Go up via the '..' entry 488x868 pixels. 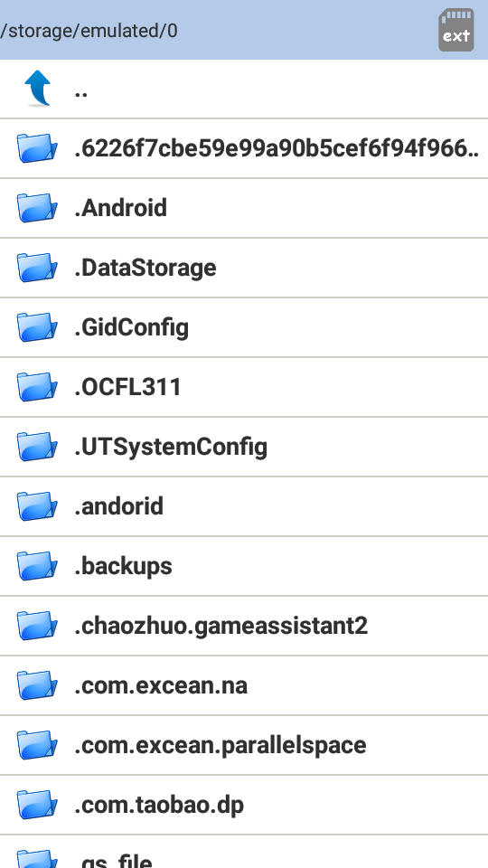pyautogui.click(x=244, y=89)
